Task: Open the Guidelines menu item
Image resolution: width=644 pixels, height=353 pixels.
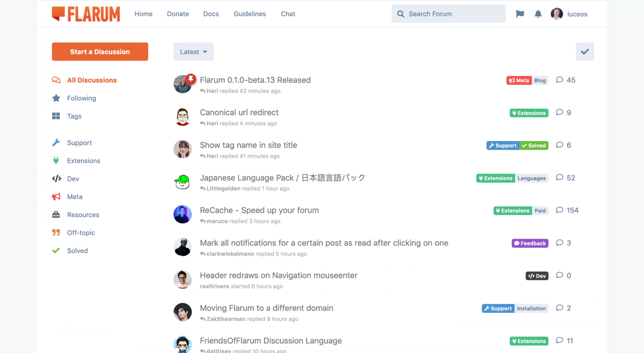Action: 249,14
